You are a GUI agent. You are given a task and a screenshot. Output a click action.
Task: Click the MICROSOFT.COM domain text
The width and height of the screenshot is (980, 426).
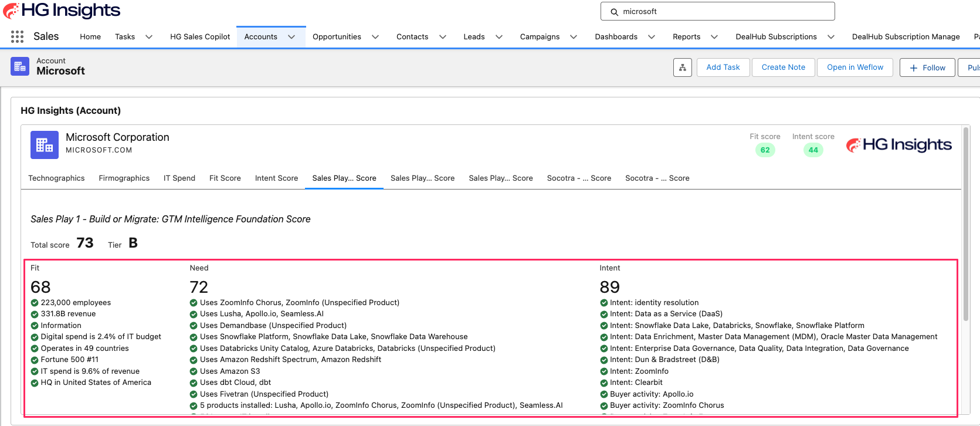[99, 150]
